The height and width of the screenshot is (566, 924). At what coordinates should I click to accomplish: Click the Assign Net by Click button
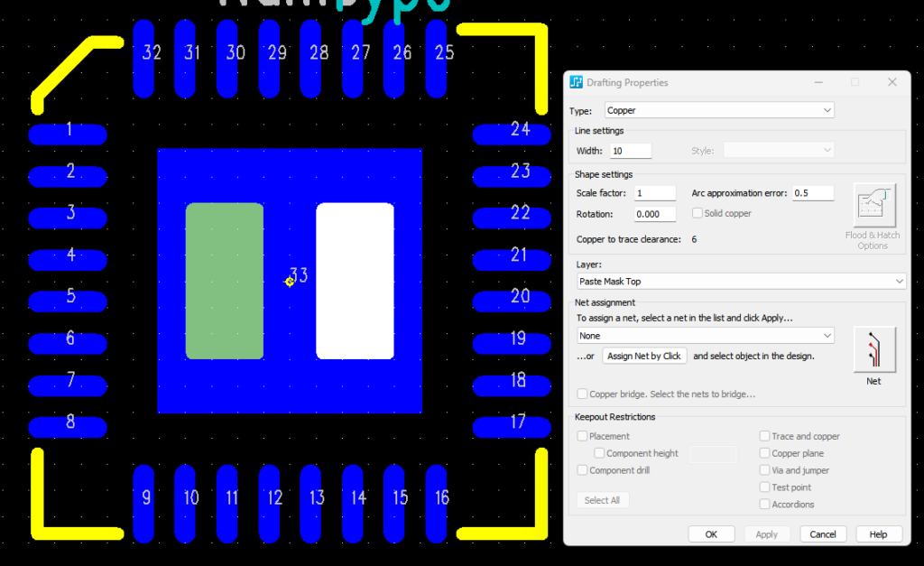[644, 356]
